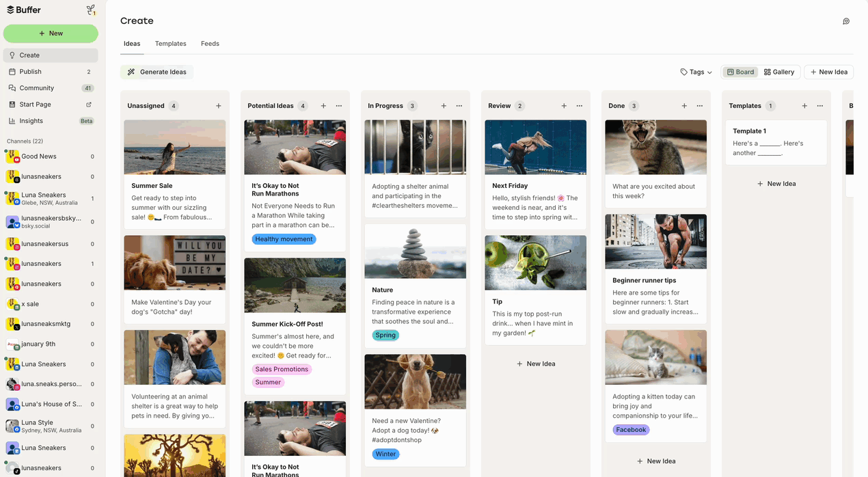This screenshot has height=477, width=868.
Task: Click Start Page external link icon
Action: coord(88,105)
